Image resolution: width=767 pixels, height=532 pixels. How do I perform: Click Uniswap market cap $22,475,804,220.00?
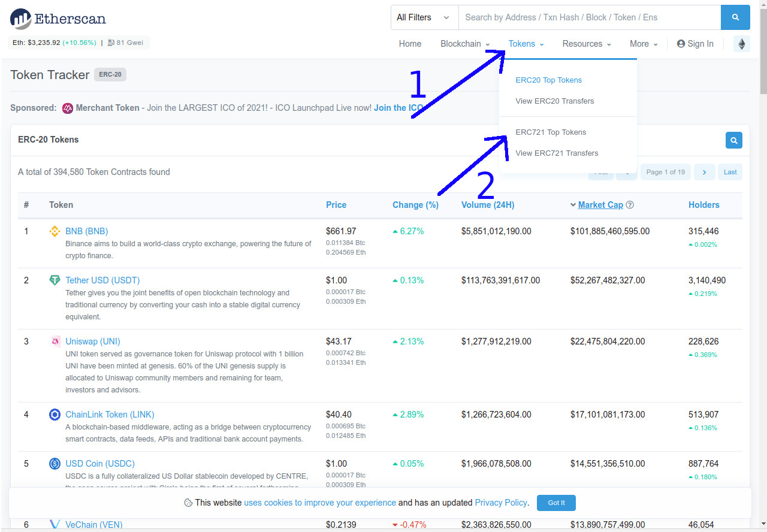(x=608, y=341)
